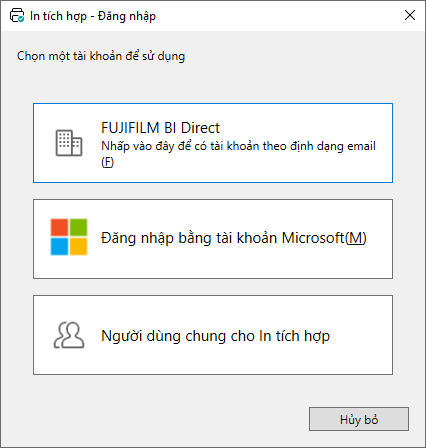Click the 'Chọn một tài khoản để sử dụng' label
This screenshot has height=448, width=426.
[x=101, y=56]
